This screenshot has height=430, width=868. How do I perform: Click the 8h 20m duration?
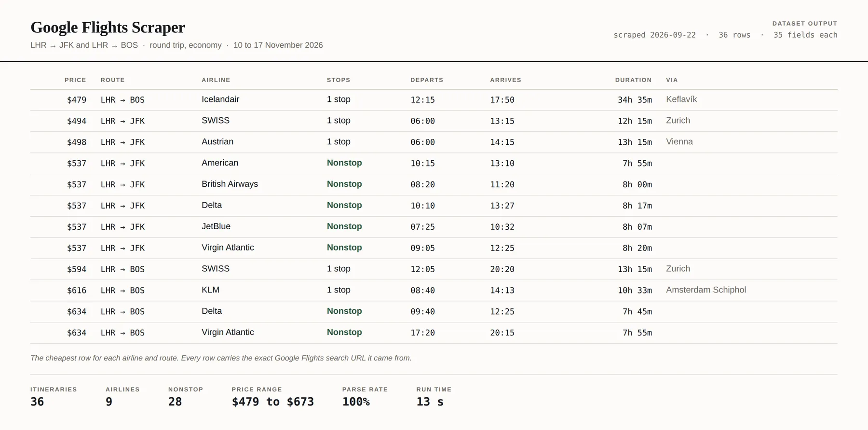(637, 248)
